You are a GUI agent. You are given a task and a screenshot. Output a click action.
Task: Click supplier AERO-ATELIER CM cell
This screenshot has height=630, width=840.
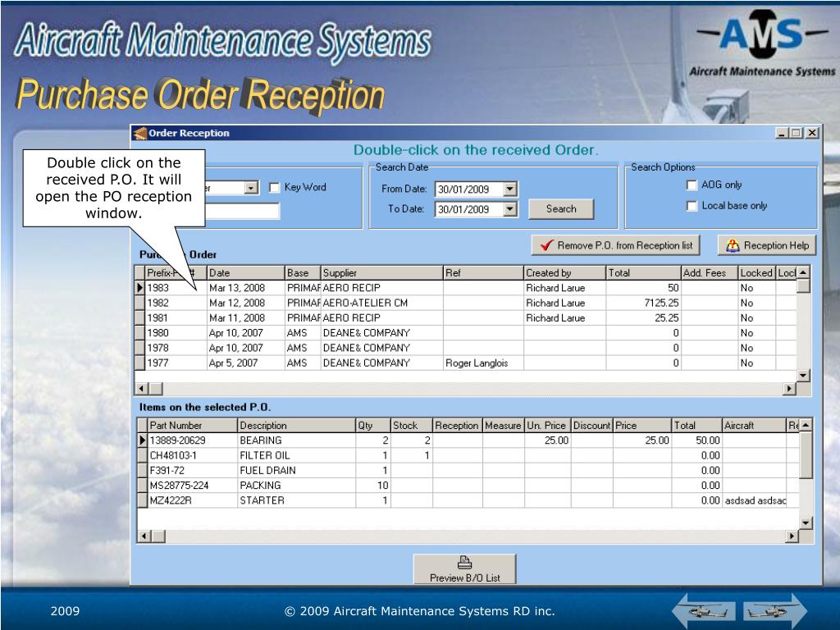coord(381,303)
